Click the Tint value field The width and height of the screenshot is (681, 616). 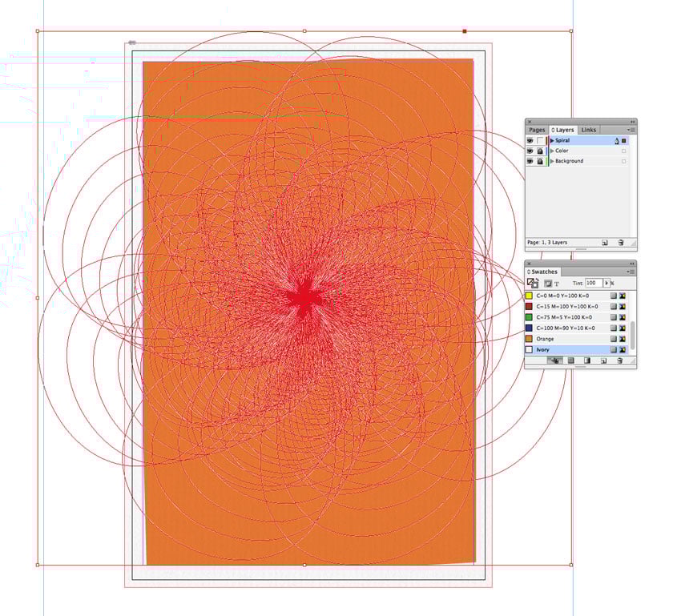coord(593,283)
